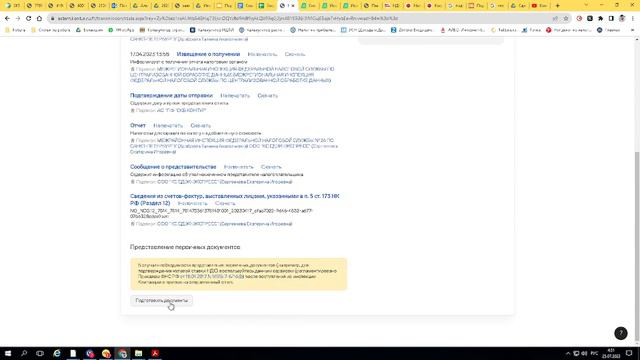Screen dimensions: 640x360
Task: Show hidden system tray icons
Action: tap(568, 353)
